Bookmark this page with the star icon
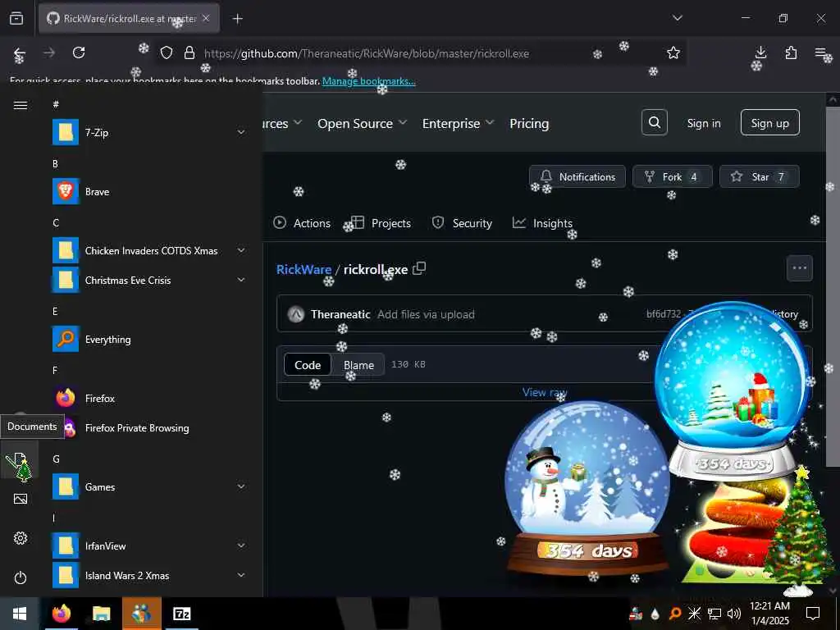Viewport: 840px width, 630px height. pos(673,52)
